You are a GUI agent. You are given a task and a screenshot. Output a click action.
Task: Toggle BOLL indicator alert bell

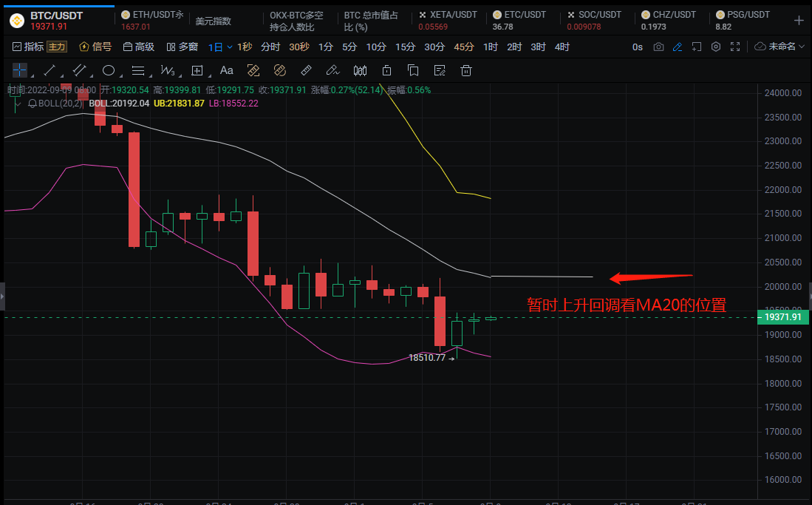coord(32,104)
